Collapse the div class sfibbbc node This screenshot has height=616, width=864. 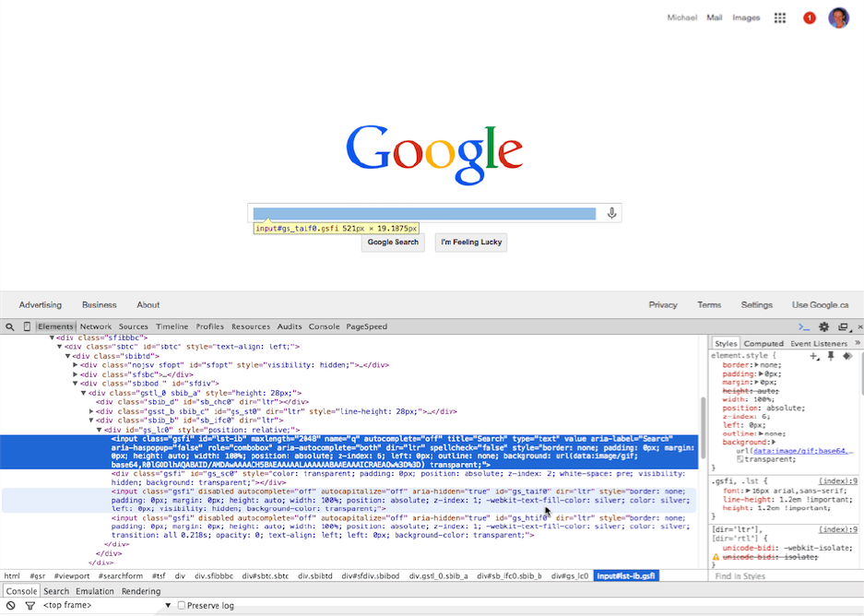[52, 338]
